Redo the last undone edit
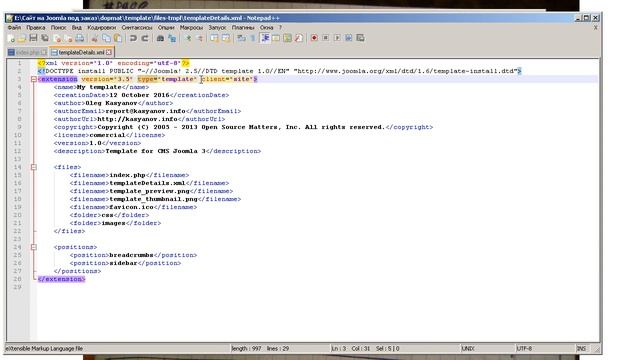Image resolution: width=640 pixels, height=360 pixels. click(x=145, y=38)
